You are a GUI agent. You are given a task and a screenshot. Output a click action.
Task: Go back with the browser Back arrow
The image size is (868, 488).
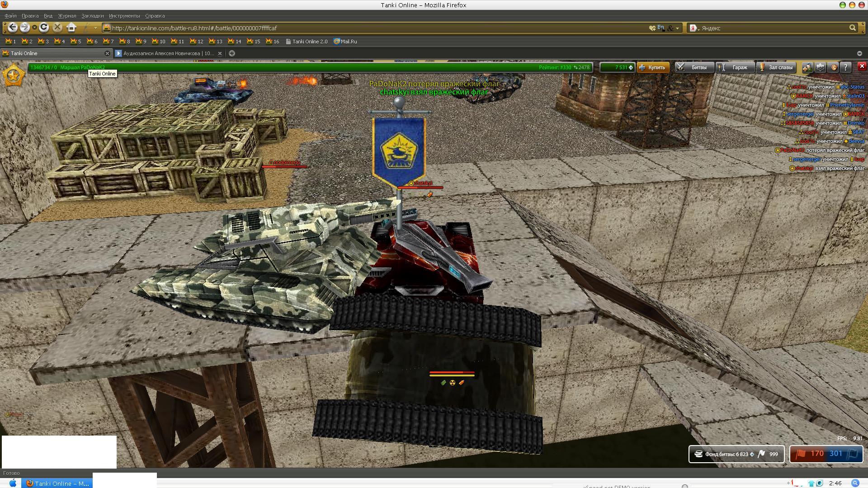tap(13, 28)
